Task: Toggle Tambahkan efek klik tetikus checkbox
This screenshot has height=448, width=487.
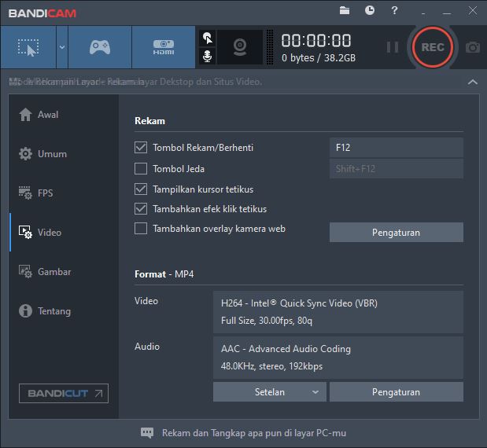Action: point(141,209)
